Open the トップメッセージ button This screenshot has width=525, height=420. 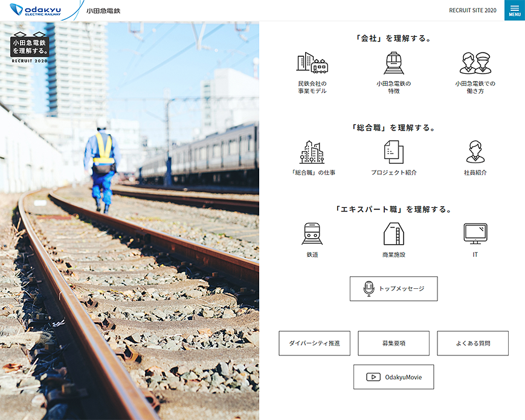393,289
